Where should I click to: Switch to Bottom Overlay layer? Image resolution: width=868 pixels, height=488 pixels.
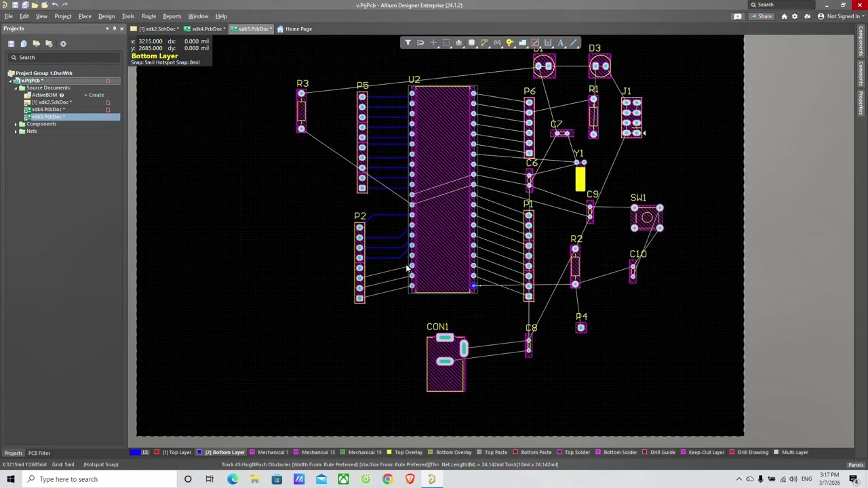coord(450,452)
